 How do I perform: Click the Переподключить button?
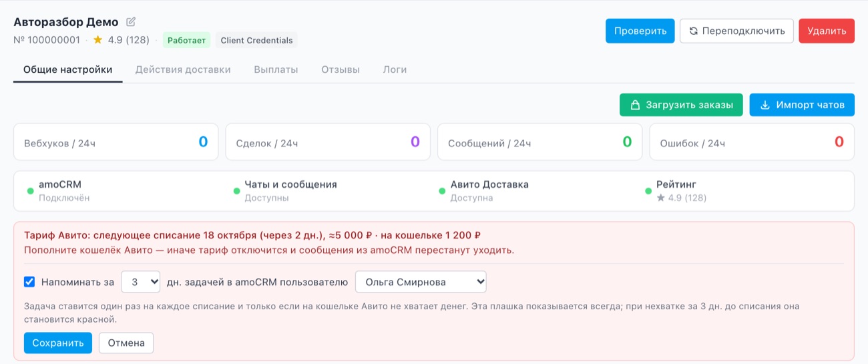pos(736,31)
